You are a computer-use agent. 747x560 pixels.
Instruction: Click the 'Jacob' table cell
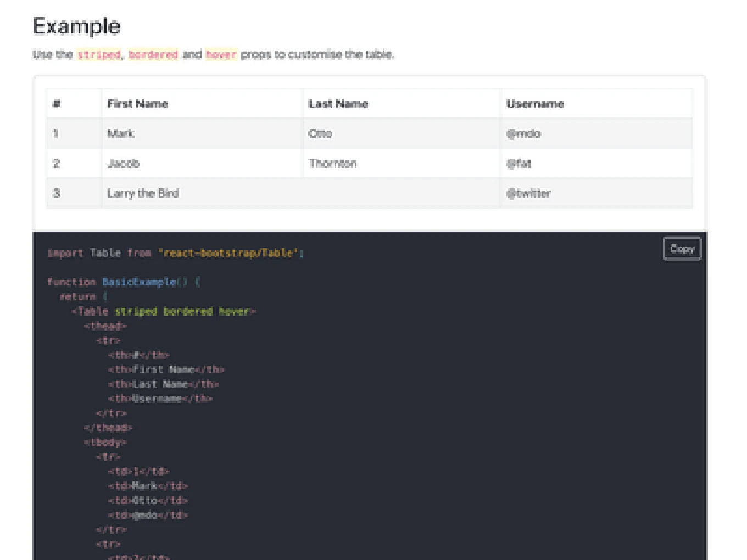pos(202,163)
